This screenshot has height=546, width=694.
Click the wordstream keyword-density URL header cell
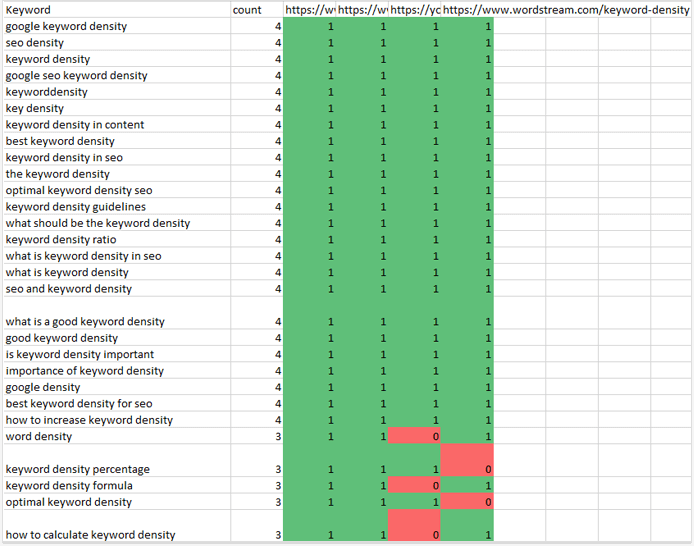pos(566,10)
